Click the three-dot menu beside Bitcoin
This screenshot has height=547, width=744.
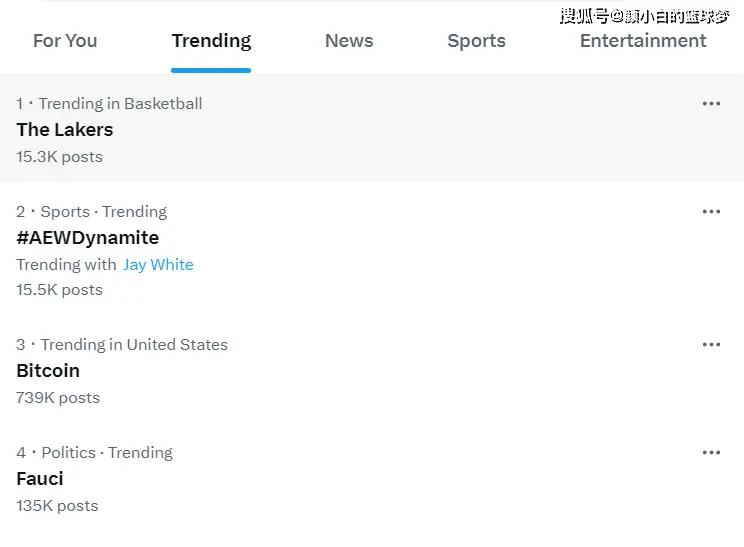(711, 345)
